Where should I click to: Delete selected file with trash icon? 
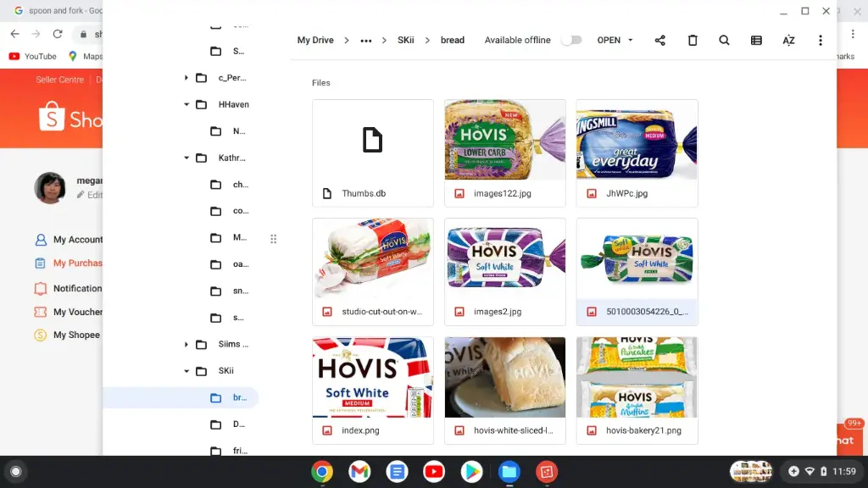[x=693, y=41]
